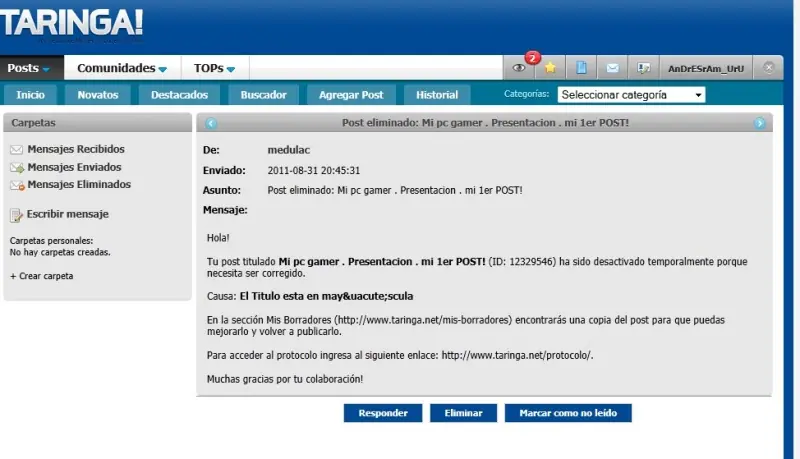800x459 pixels.
Task: Click 'No hay carpetas creadas.' text
Action: pyautogui.click(x=60, y=252)
